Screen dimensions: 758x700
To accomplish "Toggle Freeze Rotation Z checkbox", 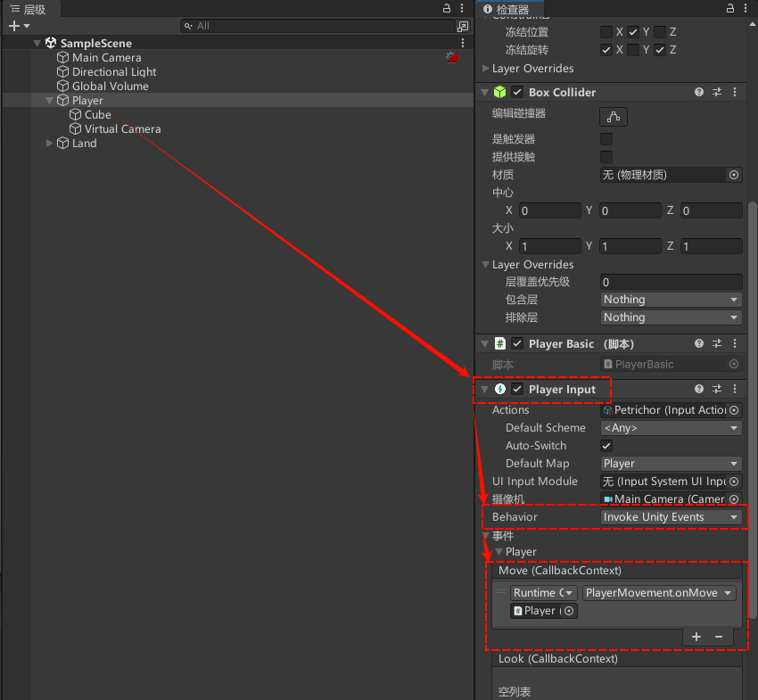I will [x=660, y=50].
